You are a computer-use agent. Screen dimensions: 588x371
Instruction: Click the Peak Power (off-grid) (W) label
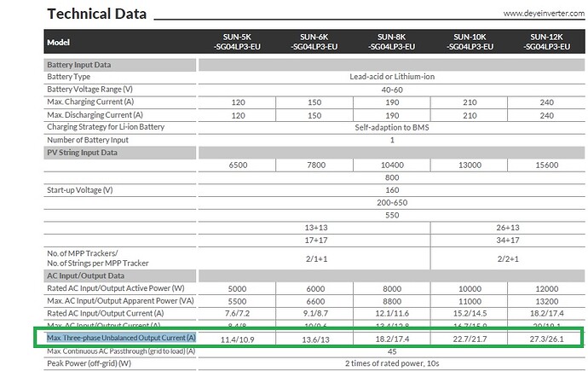[x=89, y=363]
